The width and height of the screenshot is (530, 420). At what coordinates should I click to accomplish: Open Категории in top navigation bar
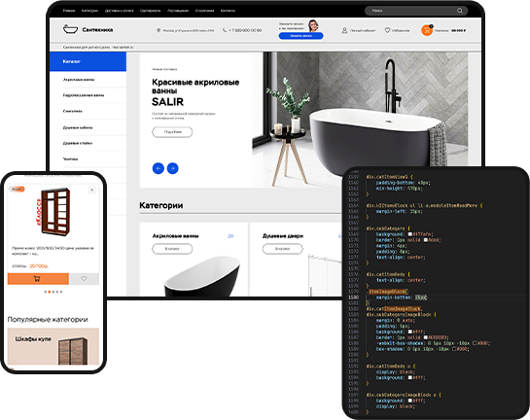point(89,11)
